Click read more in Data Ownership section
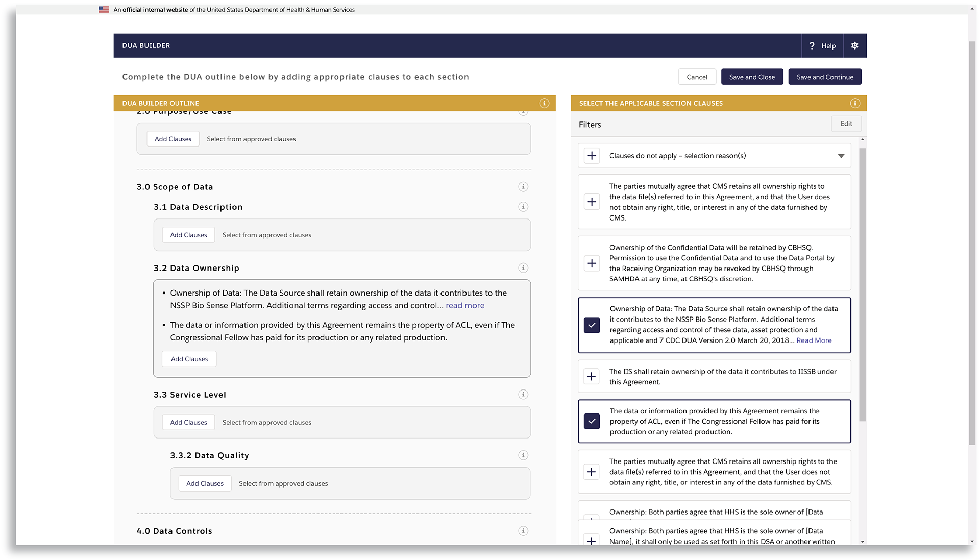The image size is (980, 560). pyautogui.click(x=464, y=306)
